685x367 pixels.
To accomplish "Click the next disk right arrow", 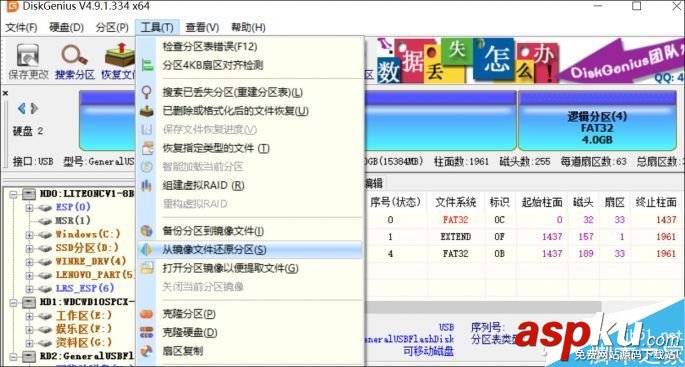I will (35, 108).
